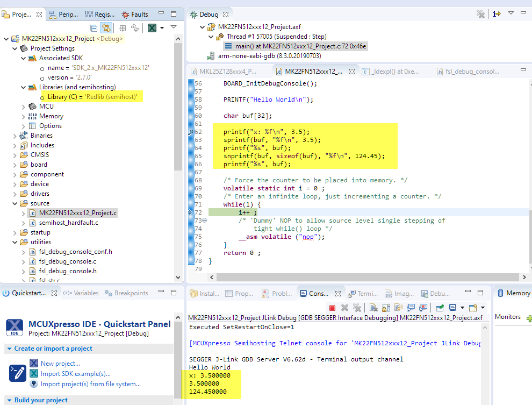Close the MK22FN512xxx12 editor tab
This screenshot has height=405, width=532.
tap(352, 72)
